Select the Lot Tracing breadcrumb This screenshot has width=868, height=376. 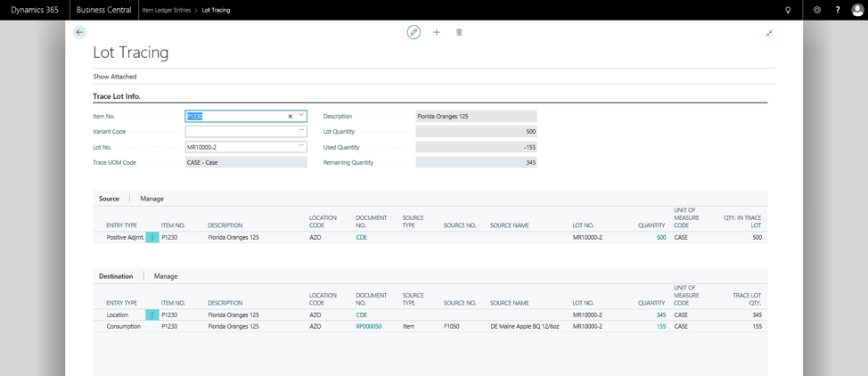[x=217, y=10]
